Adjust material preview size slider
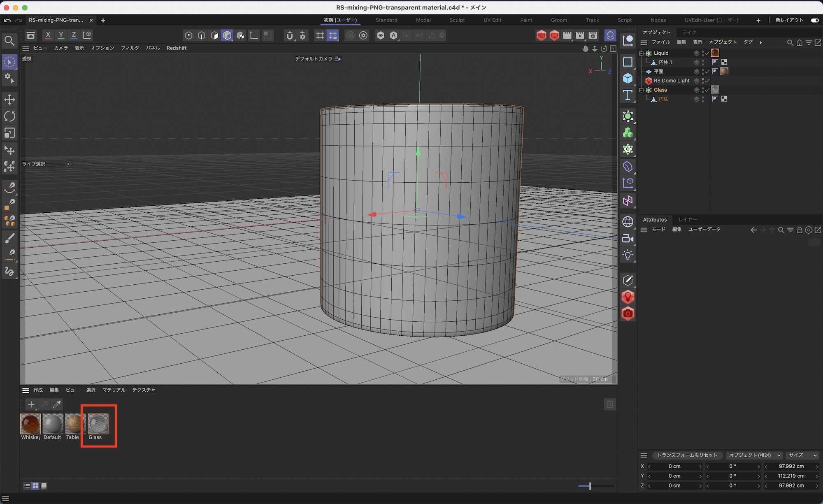 (590, 486)
